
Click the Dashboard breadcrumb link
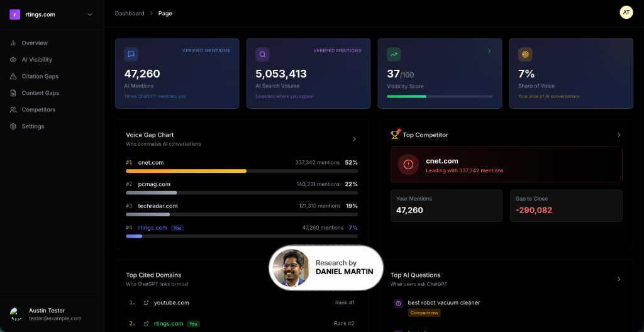130,13
